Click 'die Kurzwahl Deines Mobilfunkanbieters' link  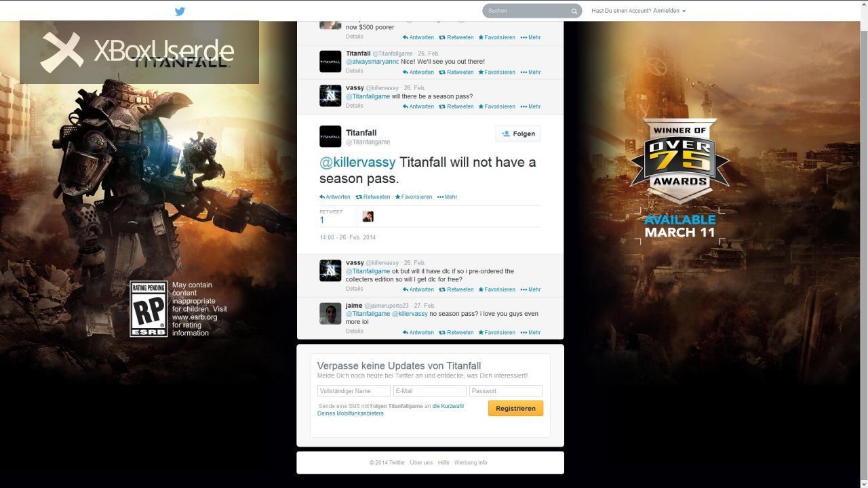pos(391,410)
